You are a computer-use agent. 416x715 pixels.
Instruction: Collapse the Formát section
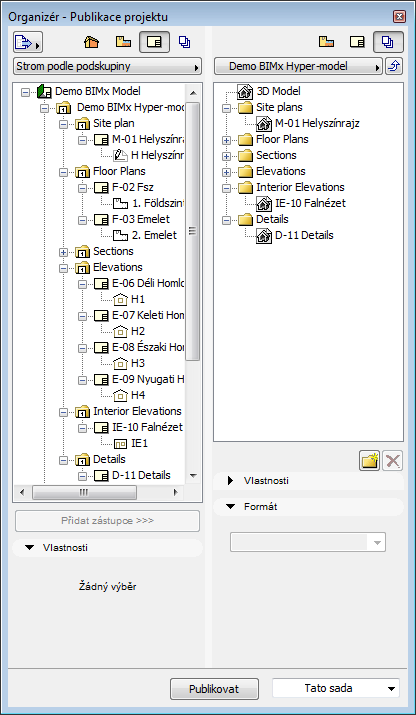[231, 507]
